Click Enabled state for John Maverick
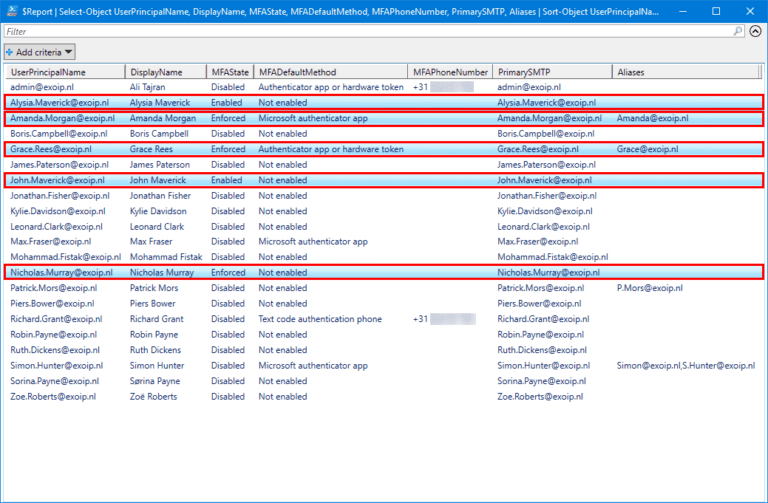 click(226, 180)
